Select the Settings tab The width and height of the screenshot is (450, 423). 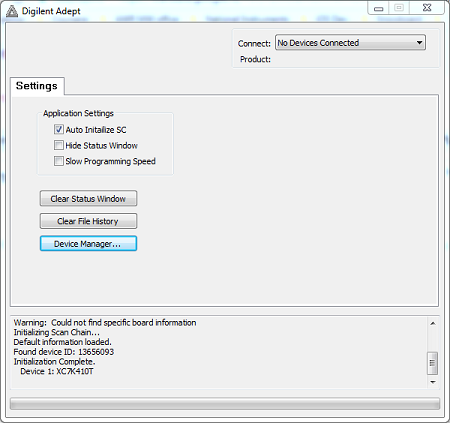[37, 86]
